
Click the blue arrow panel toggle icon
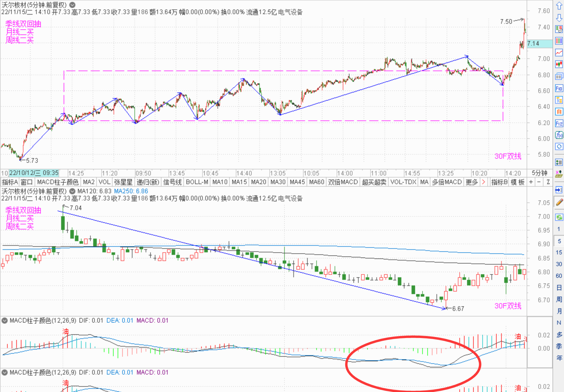pos(559,190)
